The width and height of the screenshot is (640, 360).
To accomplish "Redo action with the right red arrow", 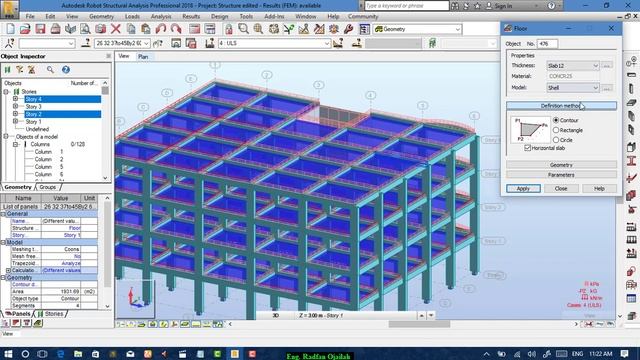I will click(176, 29).
